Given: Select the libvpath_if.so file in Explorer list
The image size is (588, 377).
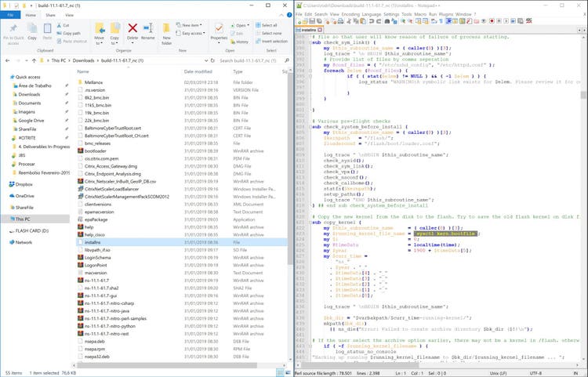Looking at the screenshot, I should [97, 250].
